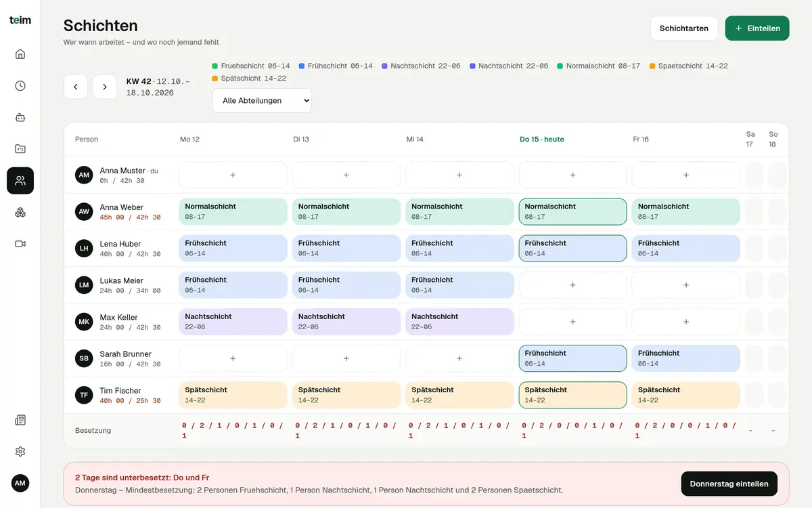Open Sarah Brunner's Friday Frühschicht

[x=686, y=358]
